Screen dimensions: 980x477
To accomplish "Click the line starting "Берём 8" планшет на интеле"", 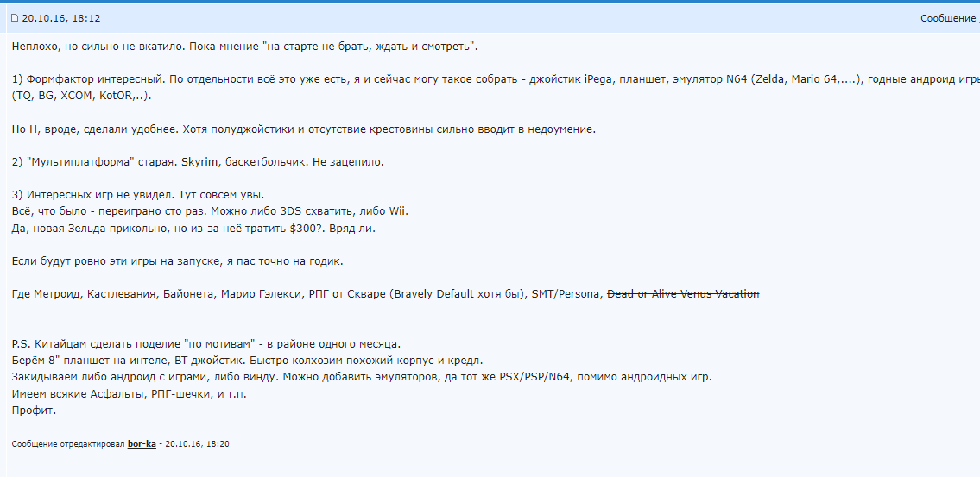I will (248, 361).
